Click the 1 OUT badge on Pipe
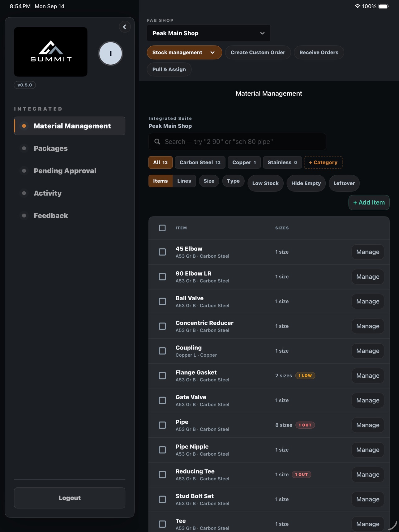 pos(305,425)
